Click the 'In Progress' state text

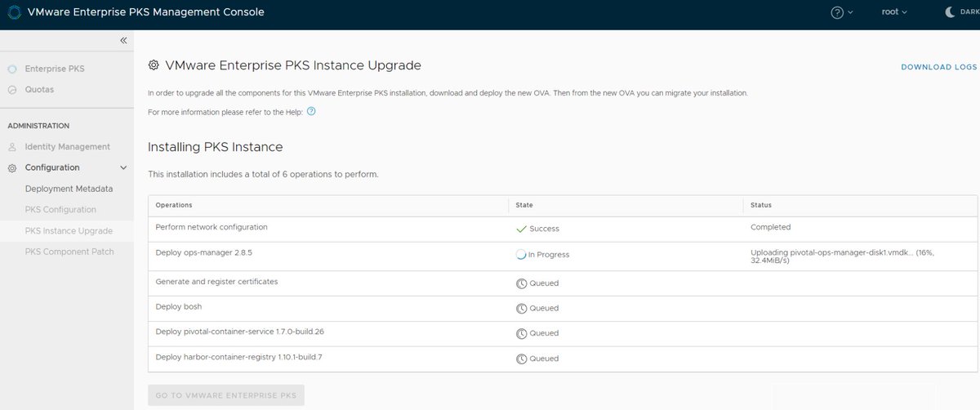(x=549, y=255)
